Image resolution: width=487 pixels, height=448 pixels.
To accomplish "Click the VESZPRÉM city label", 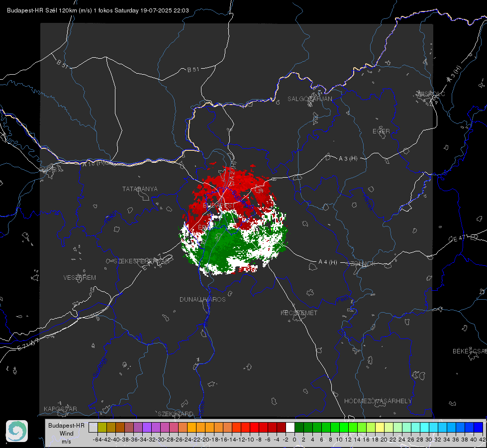I will [x=80, y=278].
